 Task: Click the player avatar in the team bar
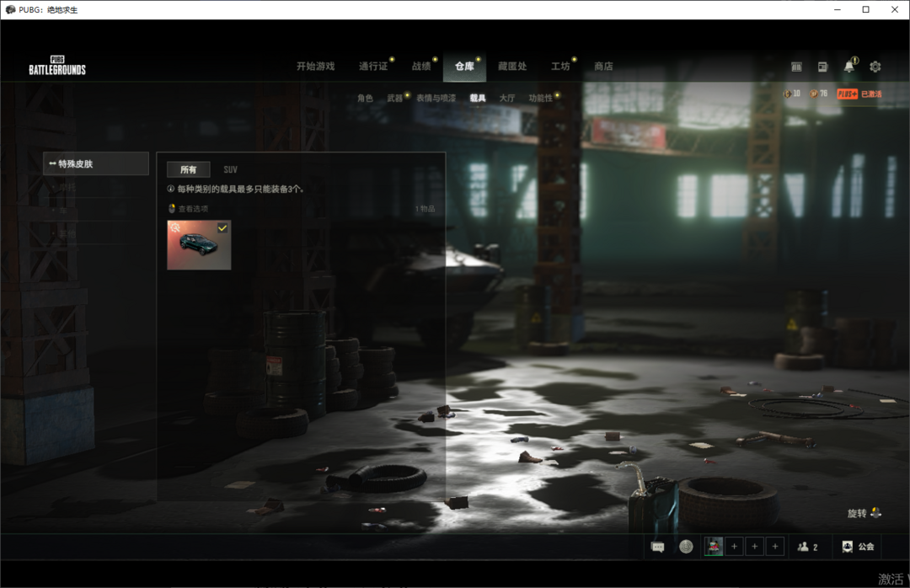[x=714, y=547]
